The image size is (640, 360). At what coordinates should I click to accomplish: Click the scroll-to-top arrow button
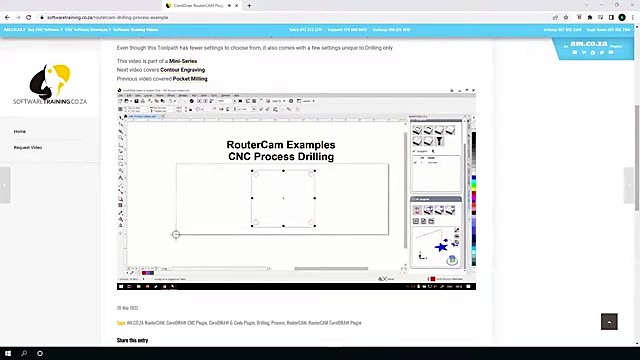[x=609, y=322]
